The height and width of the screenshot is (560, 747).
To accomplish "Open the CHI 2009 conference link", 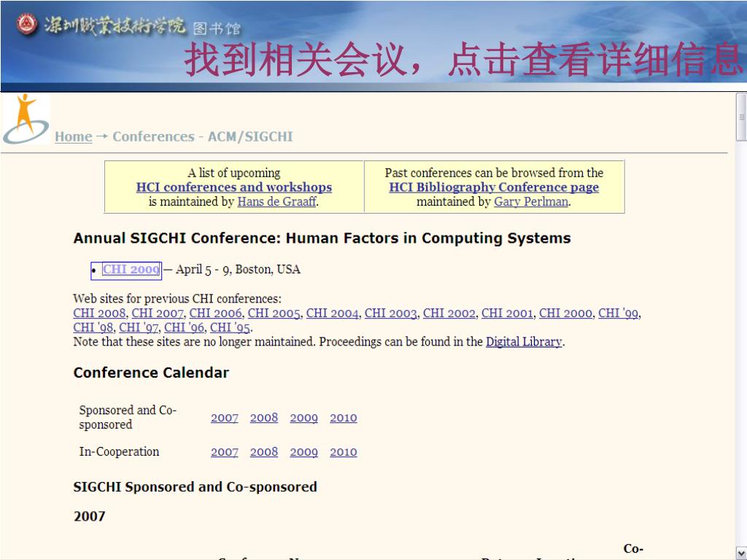I will click(x=131, y=270).
